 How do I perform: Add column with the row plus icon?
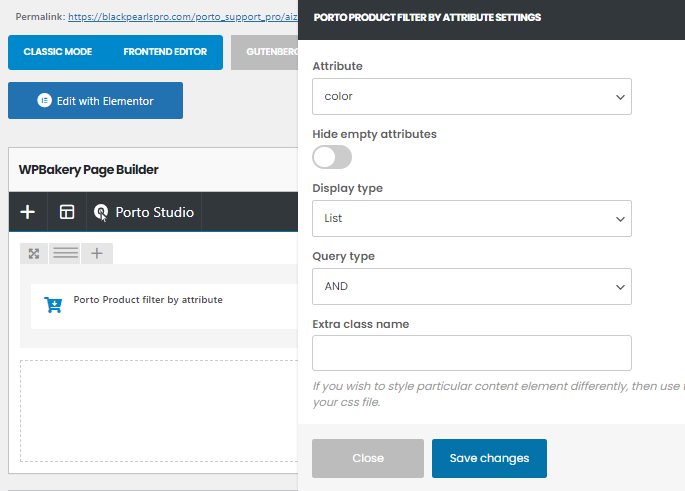coord(97,254)
